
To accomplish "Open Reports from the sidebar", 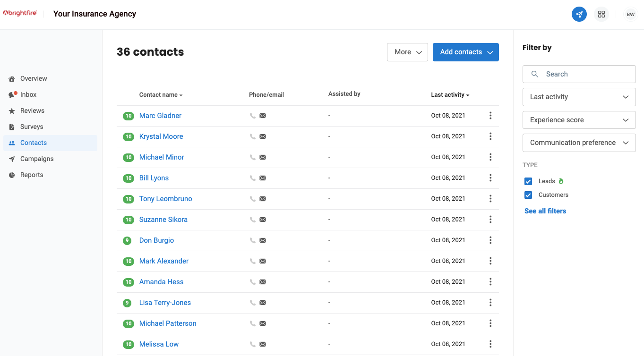I will [x=32, y=175].
